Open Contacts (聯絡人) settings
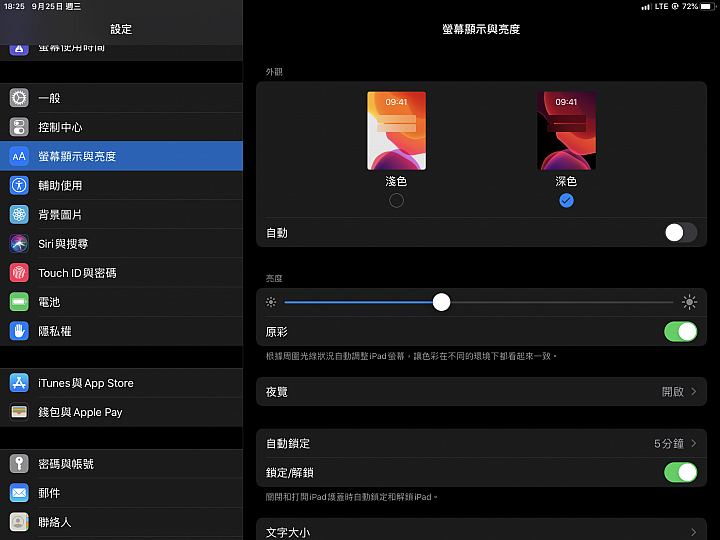The height and width of the screenshot is (540, 720). click(x=121, y=522)
